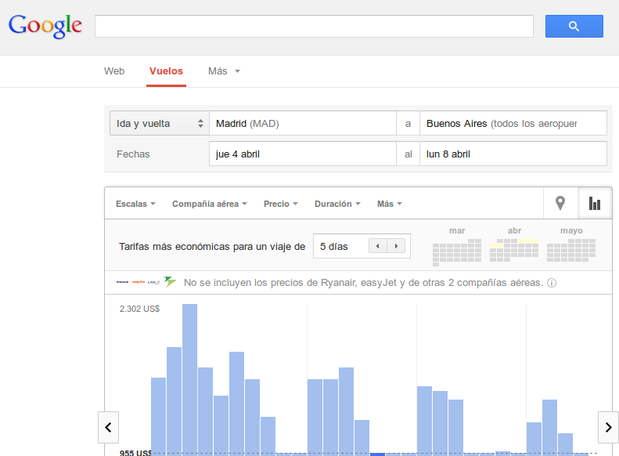This screenshot has width=619, height=456.
Task: Expand the Precio filter
Action: point(281,204)
